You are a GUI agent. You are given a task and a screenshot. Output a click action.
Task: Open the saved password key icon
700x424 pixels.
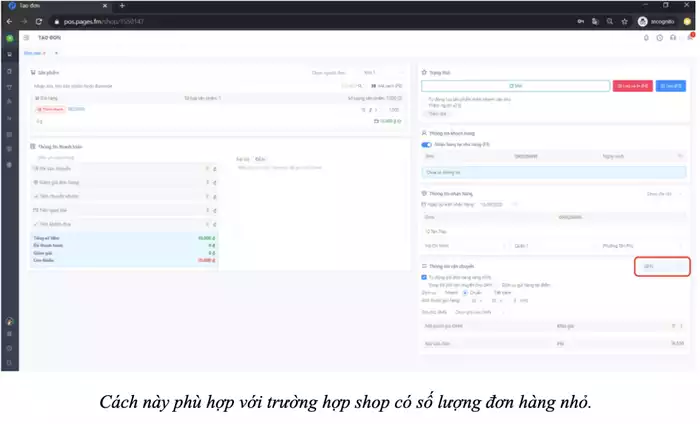click(580, 21)
